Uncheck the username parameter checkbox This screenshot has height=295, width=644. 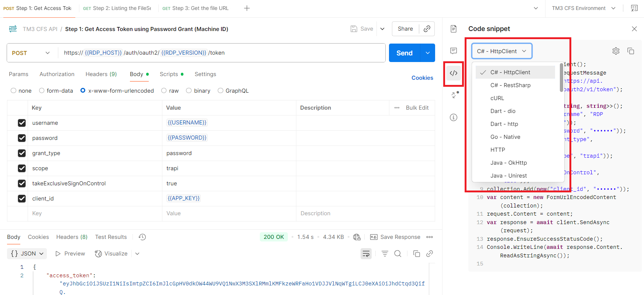[22, 123]
